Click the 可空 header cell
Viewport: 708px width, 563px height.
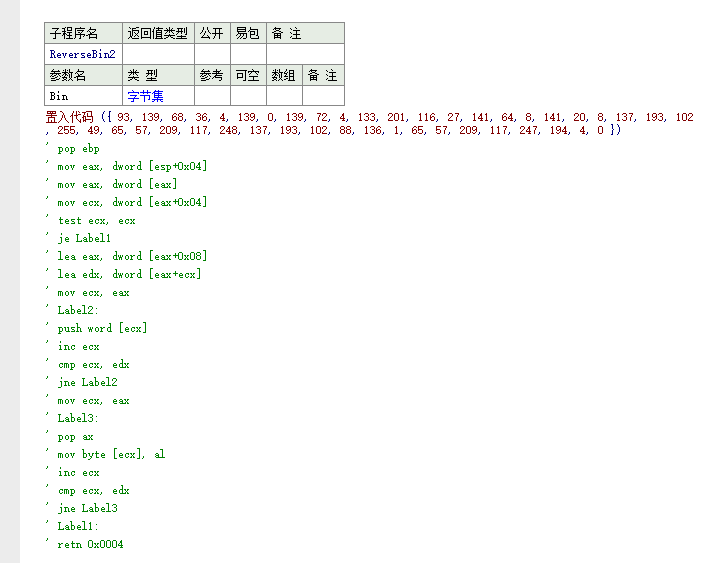point(248,75)
